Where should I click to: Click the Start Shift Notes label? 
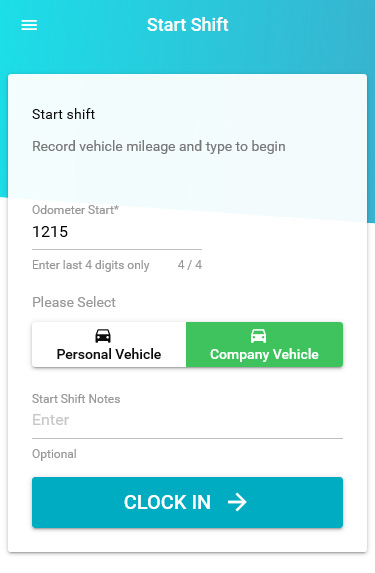tap(76, 399)
